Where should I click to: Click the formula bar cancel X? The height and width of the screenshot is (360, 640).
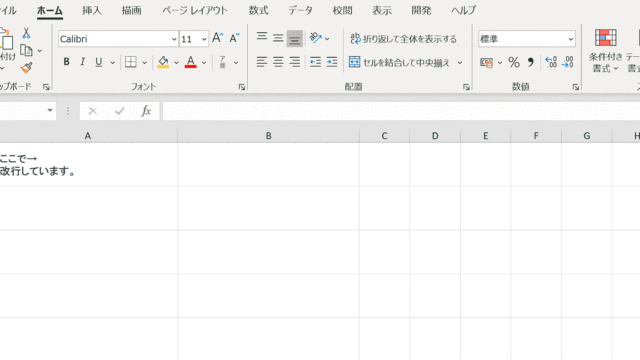(x=93, y=111)
